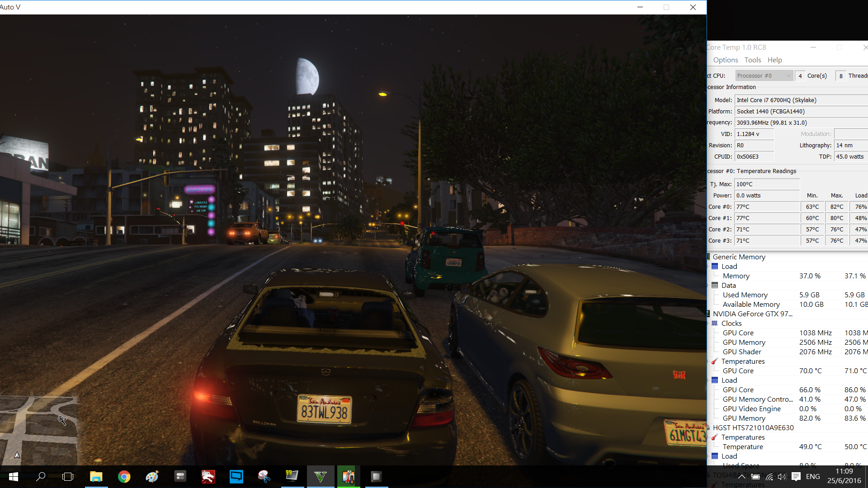Open the Paint palette icon in taskbar

click(152, 477)
